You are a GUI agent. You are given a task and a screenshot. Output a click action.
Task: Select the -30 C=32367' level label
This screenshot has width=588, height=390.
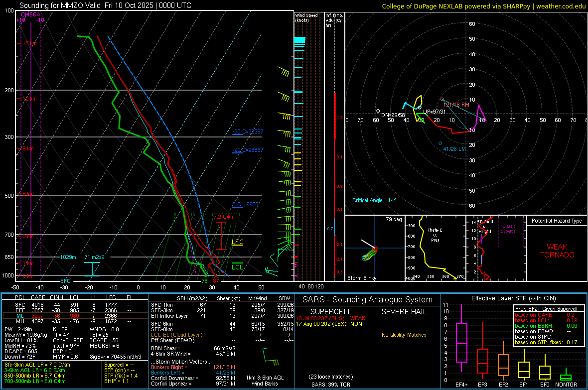248,131
